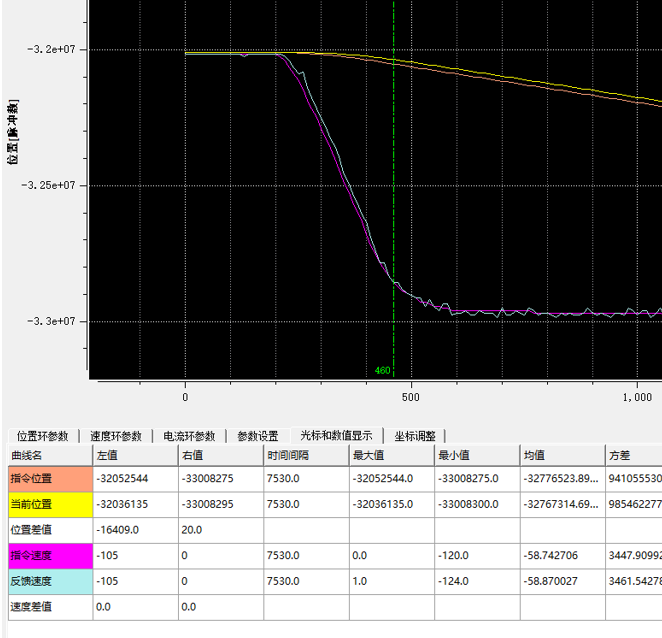The image size is (662, 638).
Task: Select the right value -33008295 cell
Action: click(221, 505)
